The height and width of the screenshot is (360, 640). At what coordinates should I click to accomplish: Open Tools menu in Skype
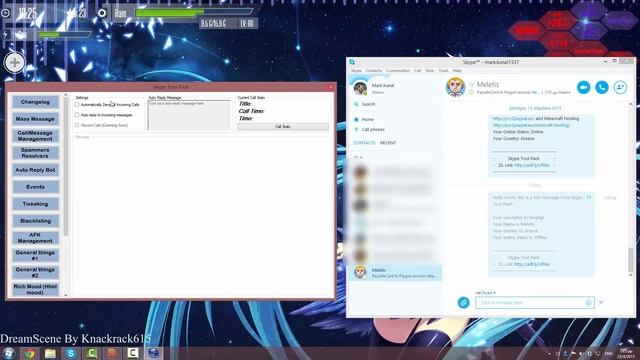click(x=443, y=71)
